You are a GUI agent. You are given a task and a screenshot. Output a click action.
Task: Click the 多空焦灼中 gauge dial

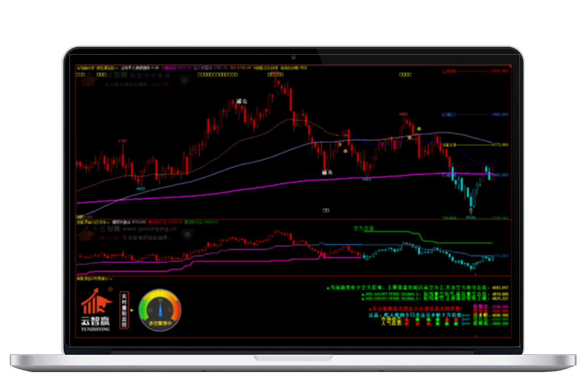[x=160, y=310]
